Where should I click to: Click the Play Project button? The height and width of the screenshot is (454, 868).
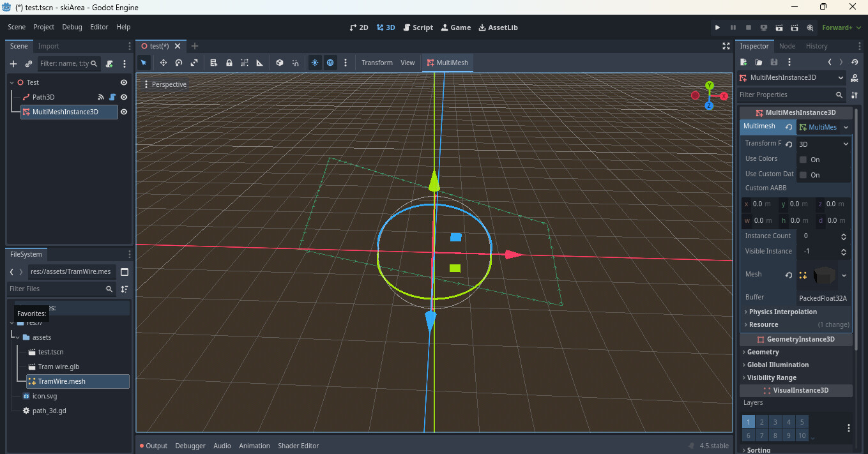click(717, 27)
